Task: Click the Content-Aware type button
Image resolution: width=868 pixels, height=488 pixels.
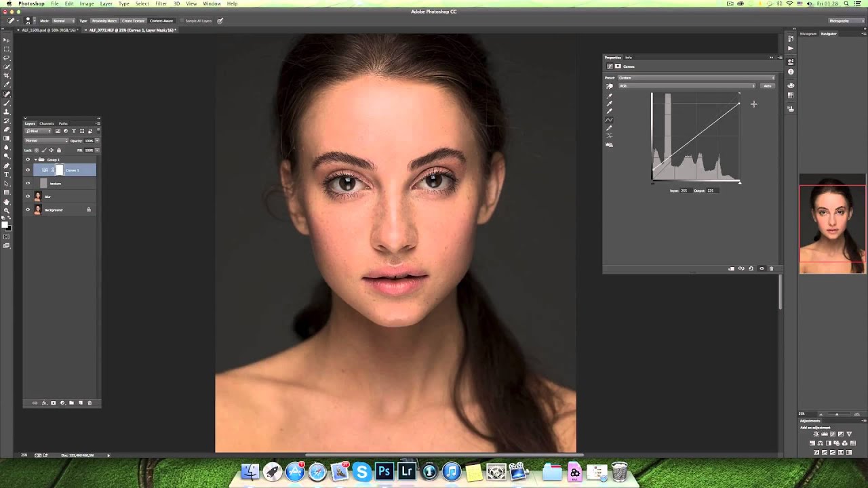Action: [x=161, y=21]
